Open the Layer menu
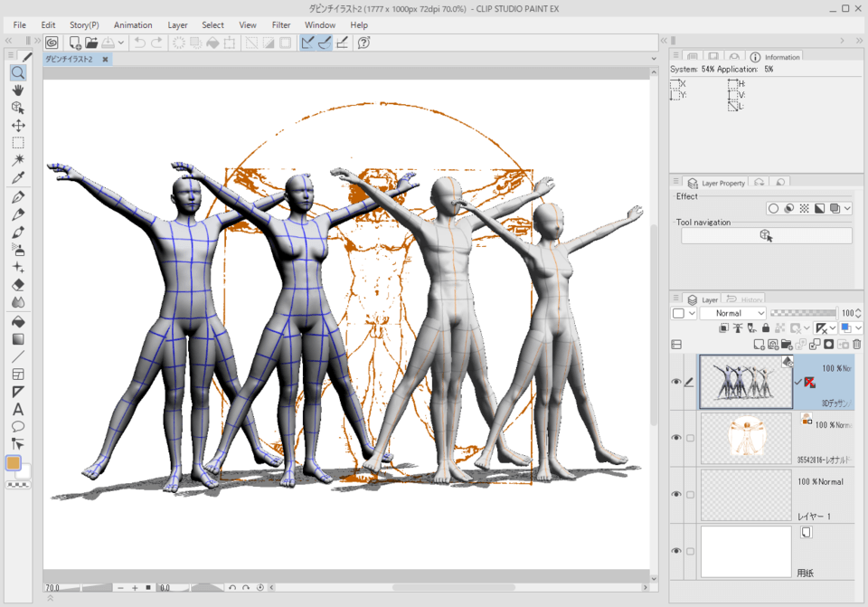Screen dimensions: 868x607 point(178,25)
